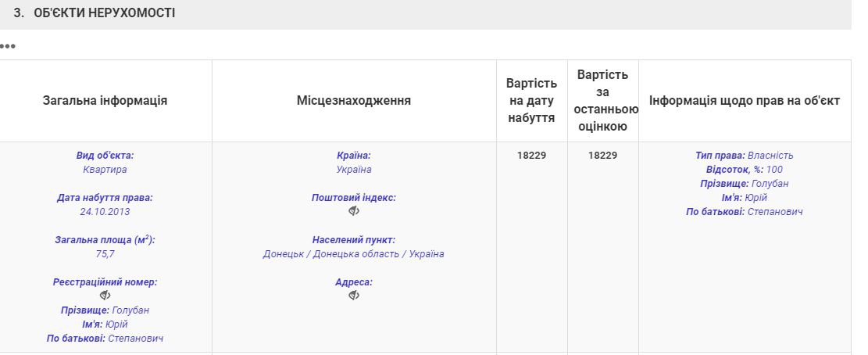Click Донецьк / Донецька область / Україна
This screenshot has width=868, height=355.
click(x=354, y=254)
